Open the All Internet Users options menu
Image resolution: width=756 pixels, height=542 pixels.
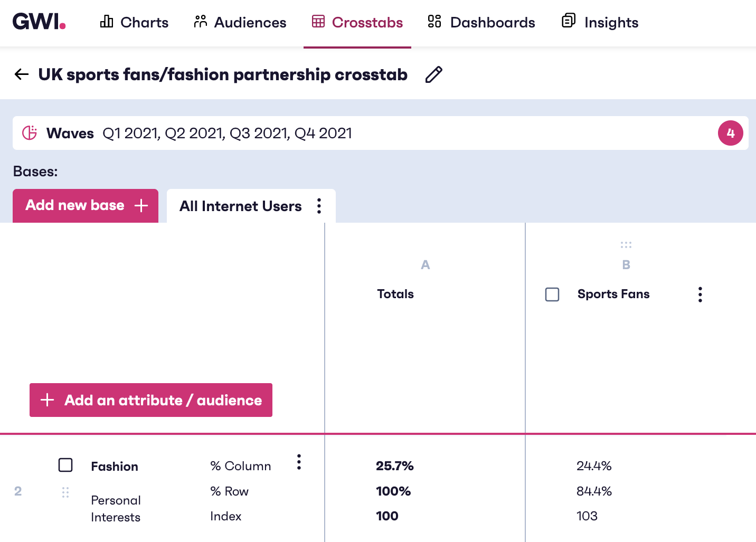pyautogui.click(x=319, y=206)
